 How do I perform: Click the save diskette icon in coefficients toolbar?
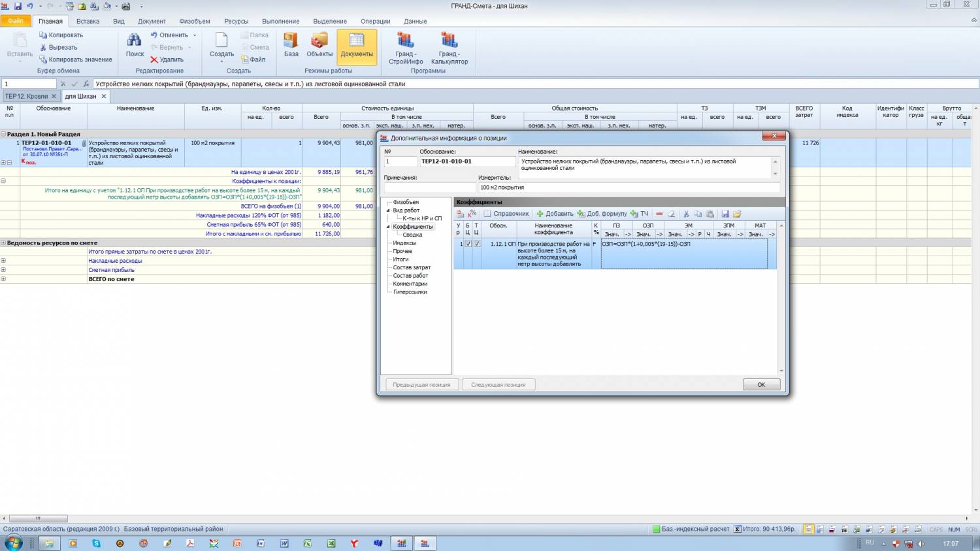coord(725,214)
